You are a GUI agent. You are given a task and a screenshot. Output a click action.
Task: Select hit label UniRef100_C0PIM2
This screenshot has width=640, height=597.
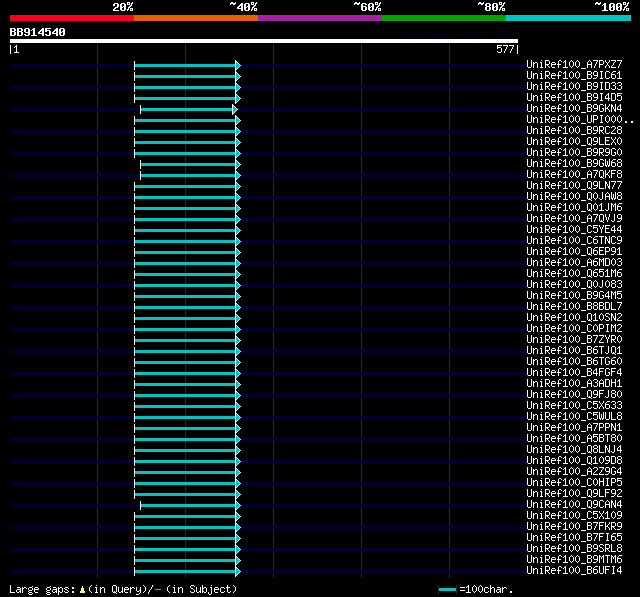coord(574,329)
